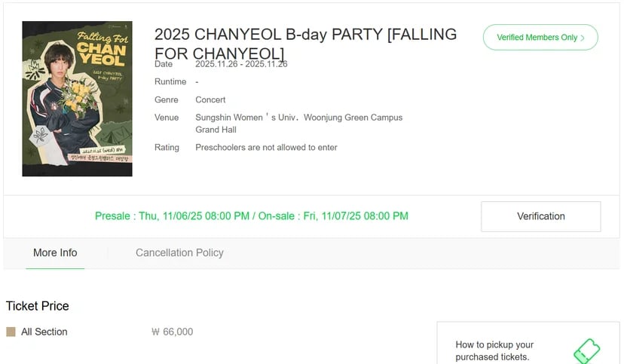Click the Verification button

click(541, 216)
